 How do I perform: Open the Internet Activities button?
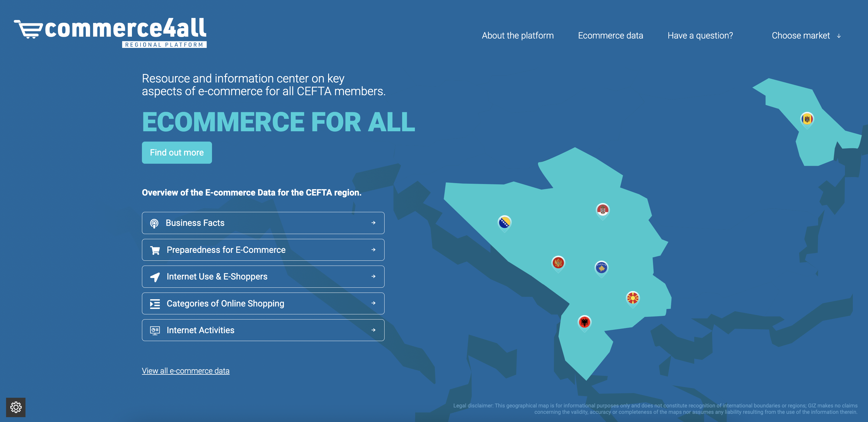(263, 330)
